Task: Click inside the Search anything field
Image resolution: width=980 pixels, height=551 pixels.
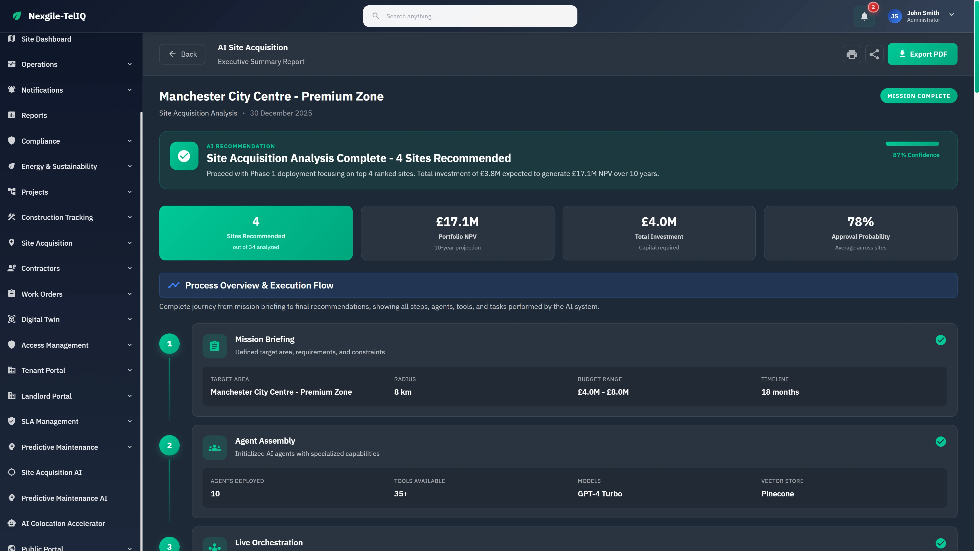Action: (x=470, y=16)
